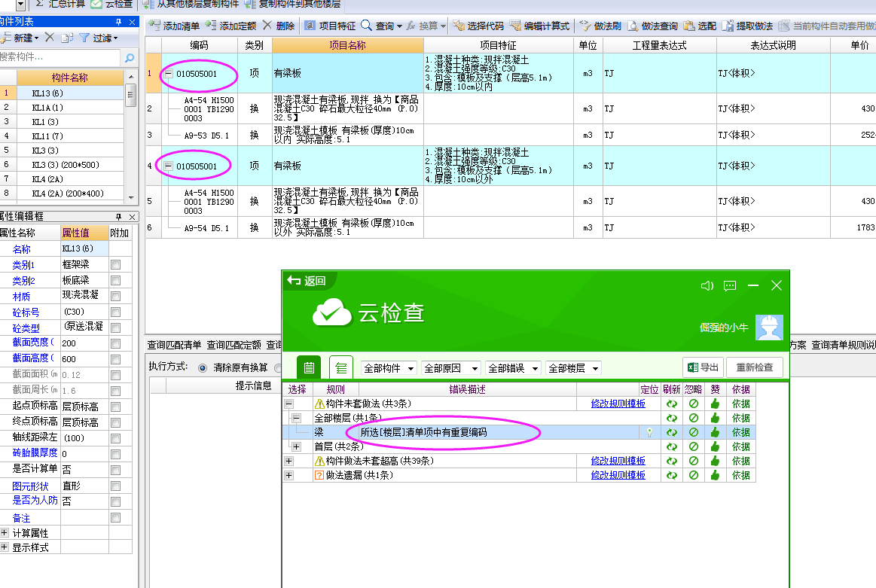Toggle the 附加 checkbox for 图元形状
Screen dimensions: 876x588
(116, 486)
